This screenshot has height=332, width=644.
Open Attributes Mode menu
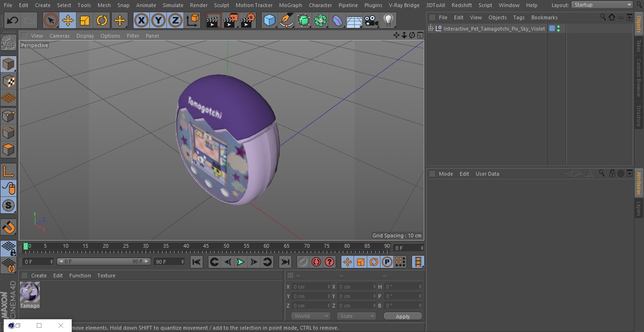(x=446, y=174)
